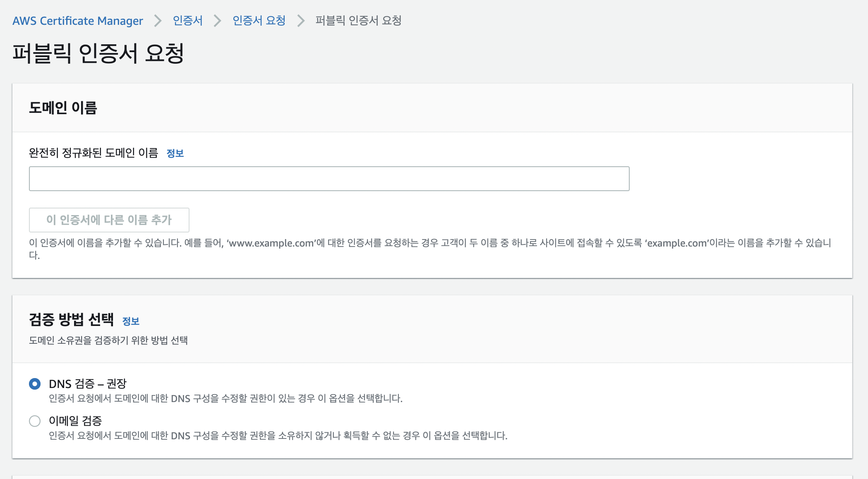Select the 이메일 검증 radio button
This screenshot has height=479, width=868.
pos(35,421)
